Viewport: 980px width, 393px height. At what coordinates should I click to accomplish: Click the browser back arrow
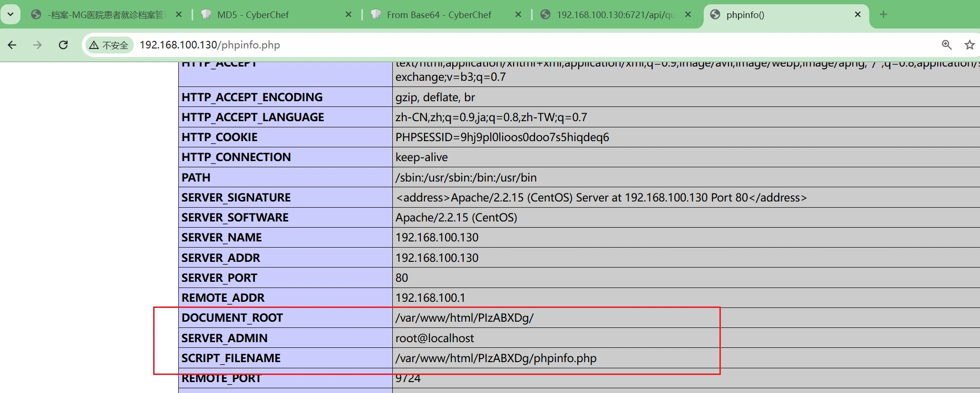click(12, 45)
